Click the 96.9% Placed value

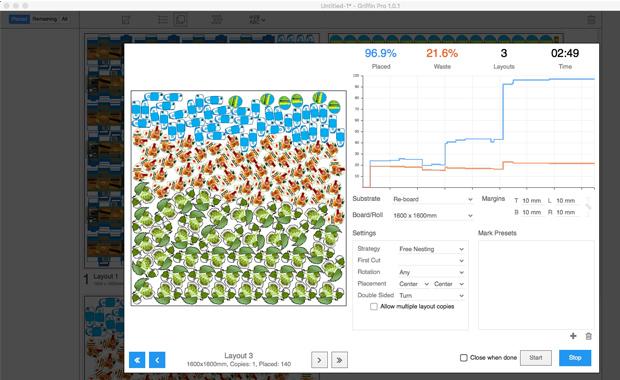(x=380, y=53)
